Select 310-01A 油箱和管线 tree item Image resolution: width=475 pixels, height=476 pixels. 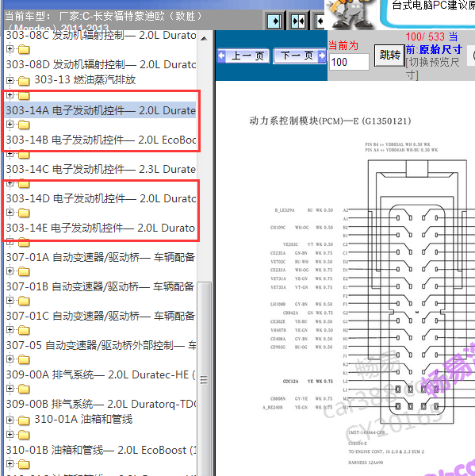pyautogui.click(x=83, y=419)
